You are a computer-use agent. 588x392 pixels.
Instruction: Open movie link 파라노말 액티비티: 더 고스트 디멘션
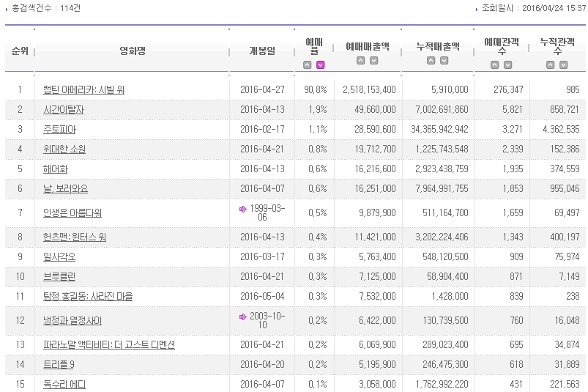tap(109, 344)
